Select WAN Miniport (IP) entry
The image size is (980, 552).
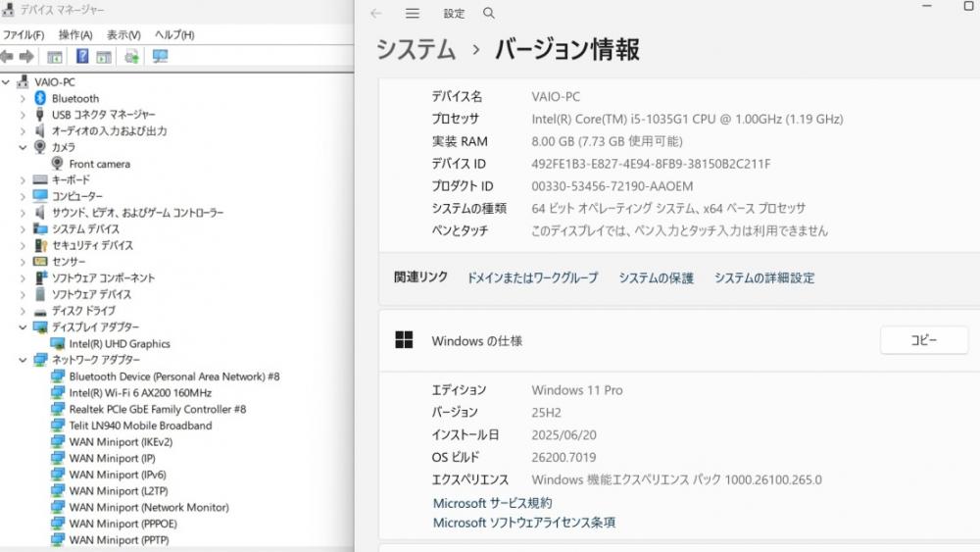tap(112, 458)
